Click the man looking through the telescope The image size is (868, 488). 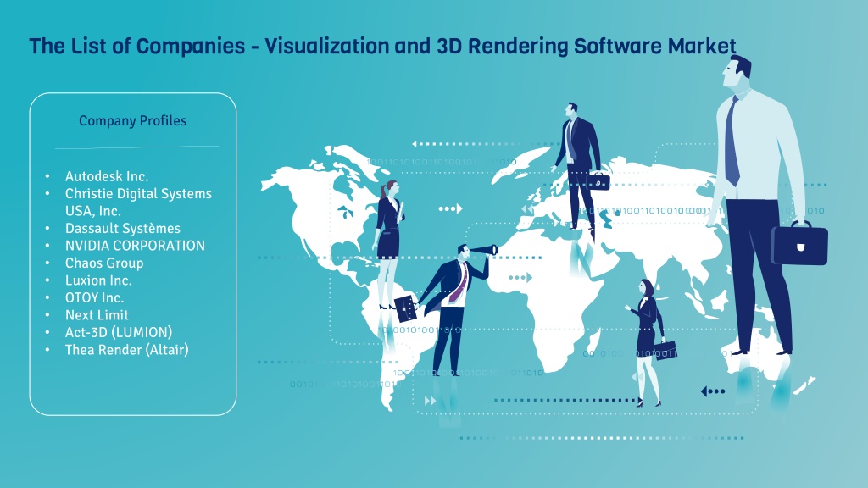457,310
